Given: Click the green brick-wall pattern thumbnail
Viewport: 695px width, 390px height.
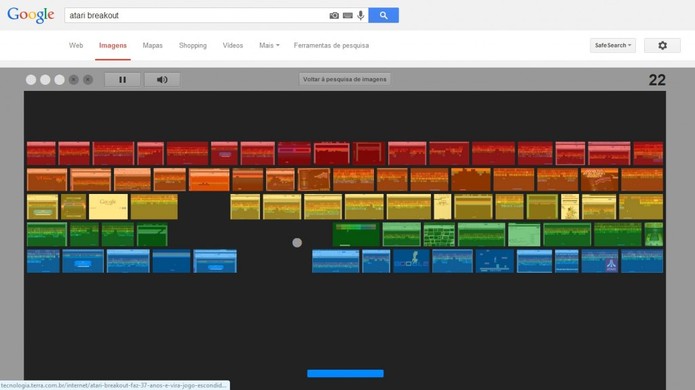Looking at the screenshot, I should coord(439,234).
